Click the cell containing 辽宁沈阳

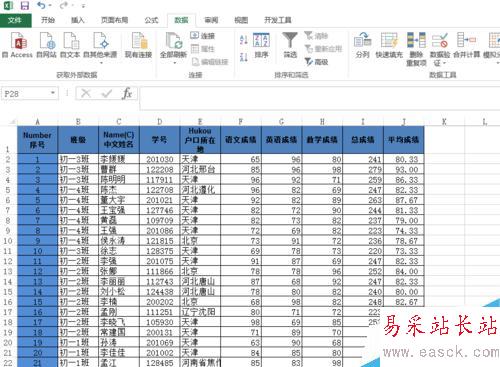[x=200, y=312]
